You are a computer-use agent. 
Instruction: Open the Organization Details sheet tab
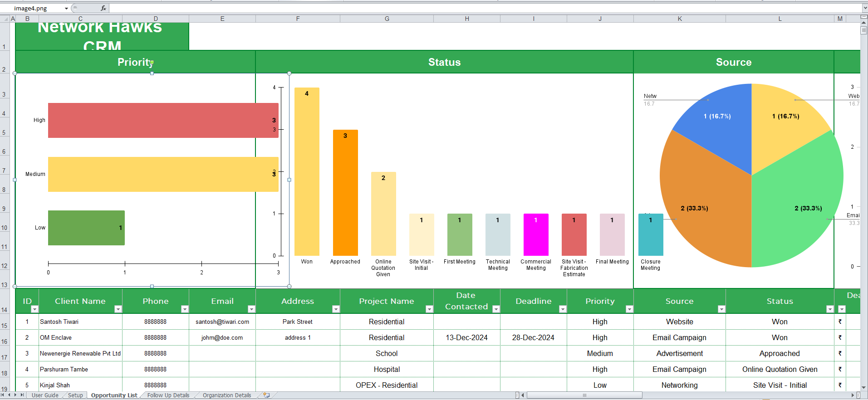click(x=227, y=395)
